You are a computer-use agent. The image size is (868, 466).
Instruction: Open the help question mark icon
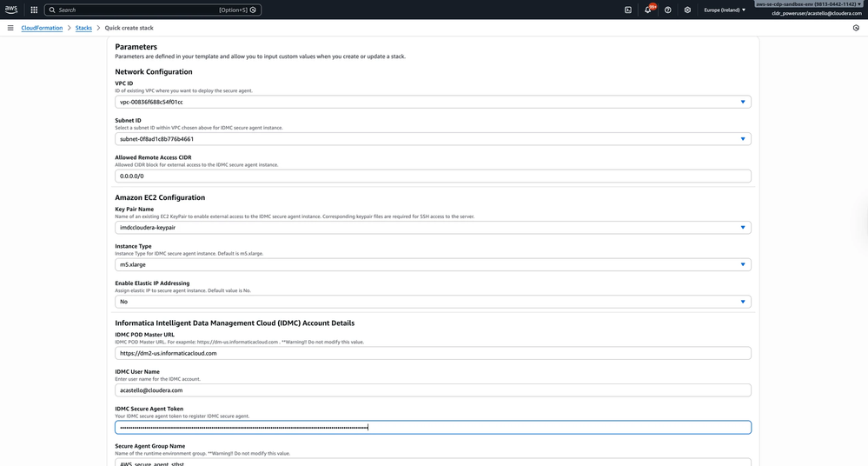pyautogui.click(x=667, y=10)
